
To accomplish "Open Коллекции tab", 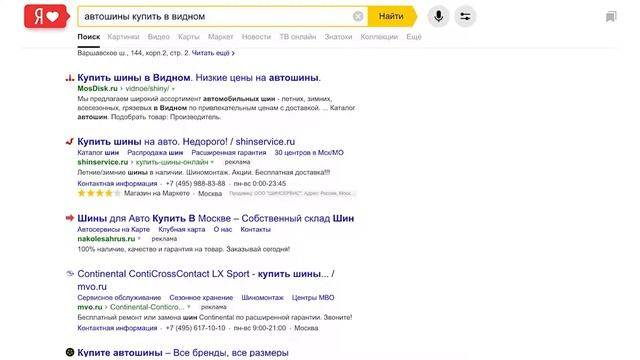I will [379, 37].
